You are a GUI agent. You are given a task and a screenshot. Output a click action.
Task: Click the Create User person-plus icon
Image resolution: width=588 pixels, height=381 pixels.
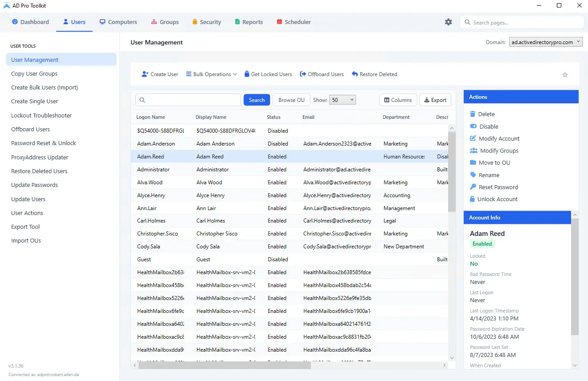click(145, 74)
